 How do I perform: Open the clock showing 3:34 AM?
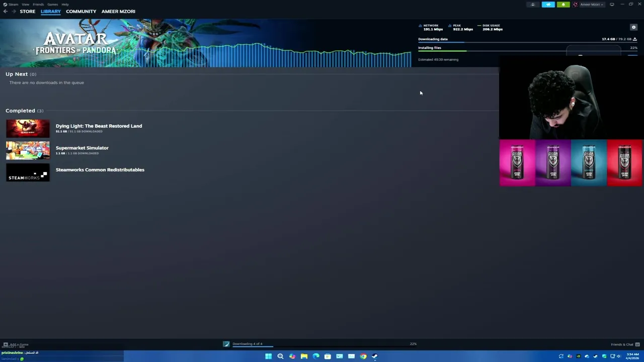[632, 356]
